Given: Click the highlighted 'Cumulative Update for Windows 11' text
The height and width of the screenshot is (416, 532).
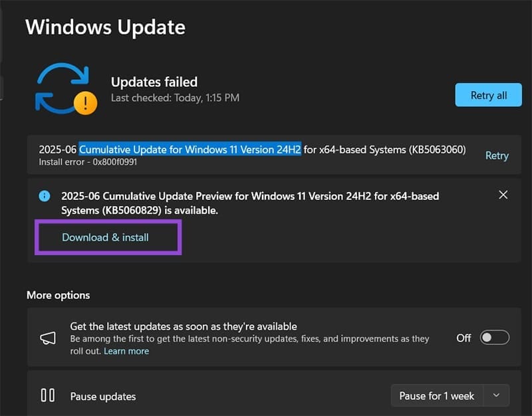Looking at the screenshot, I should coord(190,150).
